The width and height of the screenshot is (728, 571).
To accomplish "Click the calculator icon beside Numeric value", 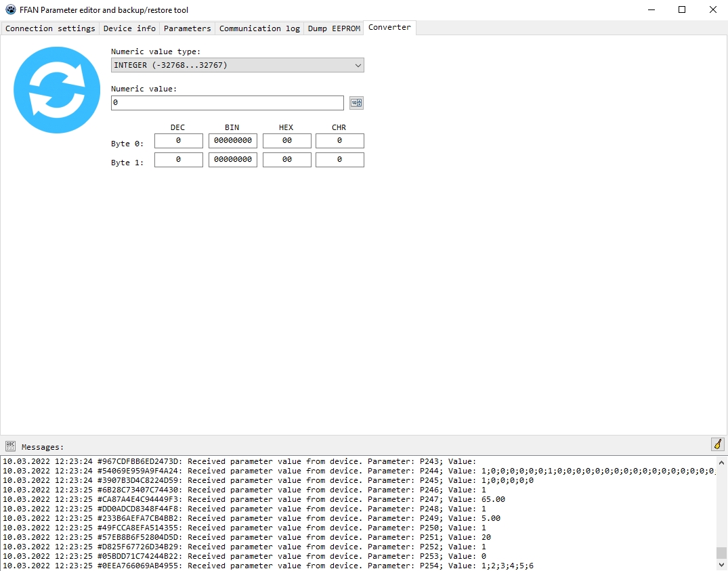I will (356, 103).
